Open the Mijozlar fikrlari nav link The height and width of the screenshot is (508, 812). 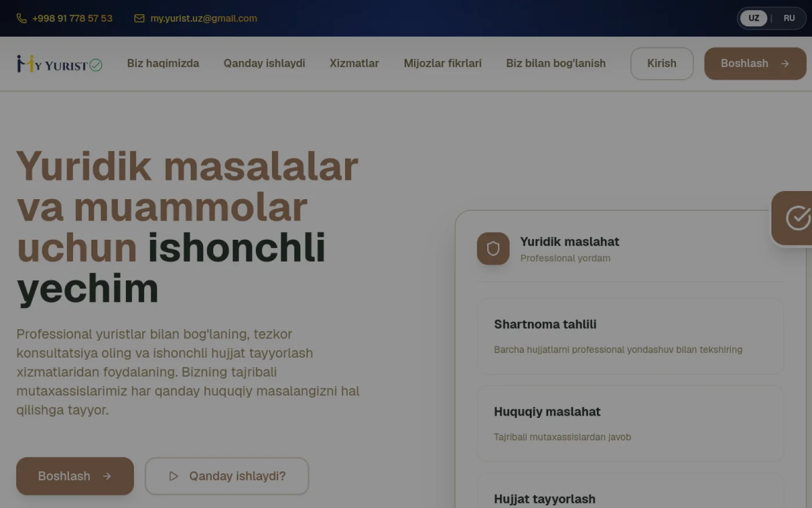pos(443,63)
